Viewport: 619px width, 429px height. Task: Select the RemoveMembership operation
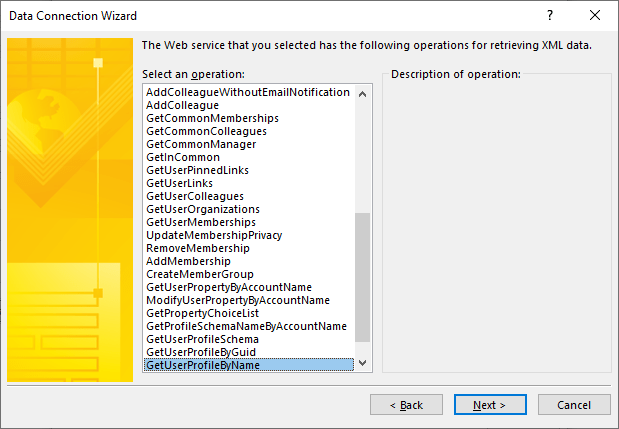[198, 248]
